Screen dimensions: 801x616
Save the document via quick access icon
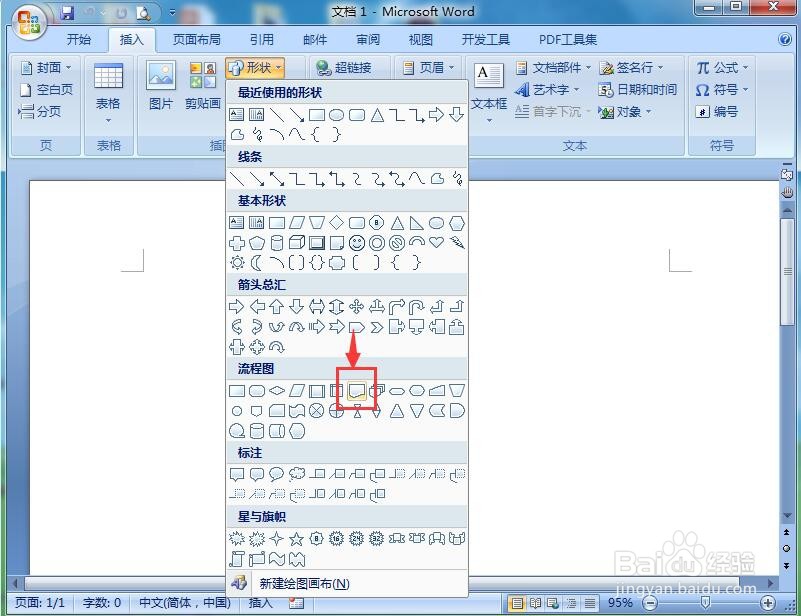(x=67, y=13)
